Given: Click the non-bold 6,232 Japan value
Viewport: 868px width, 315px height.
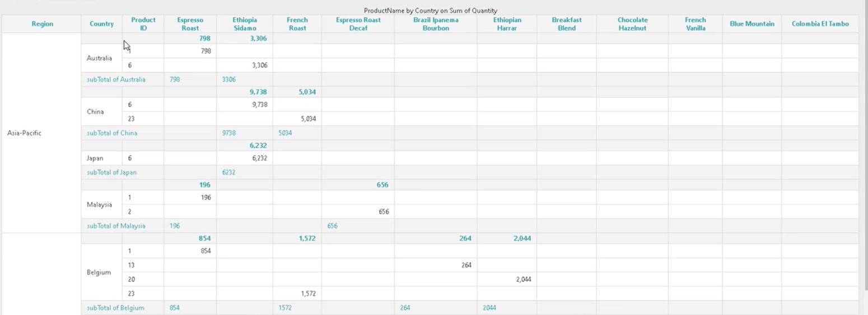Looking at the screenshot, I should (x=259, y=158).
